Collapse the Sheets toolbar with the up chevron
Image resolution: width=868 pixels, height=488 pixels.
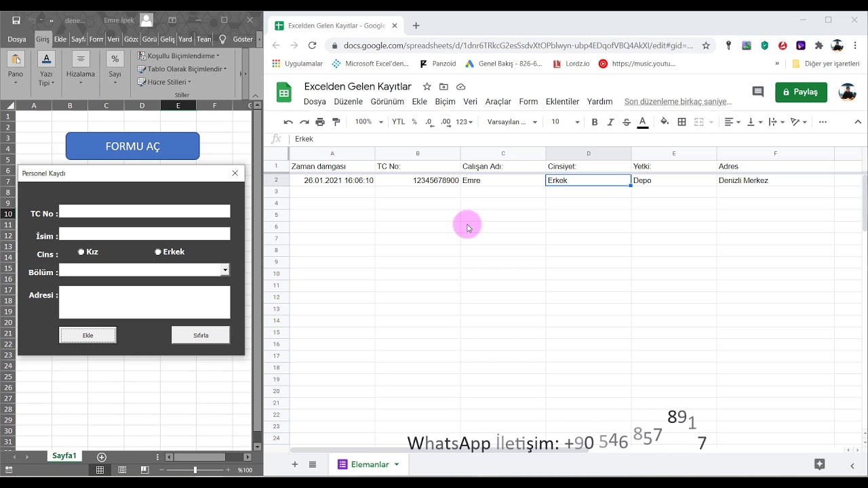coord(858,122)
